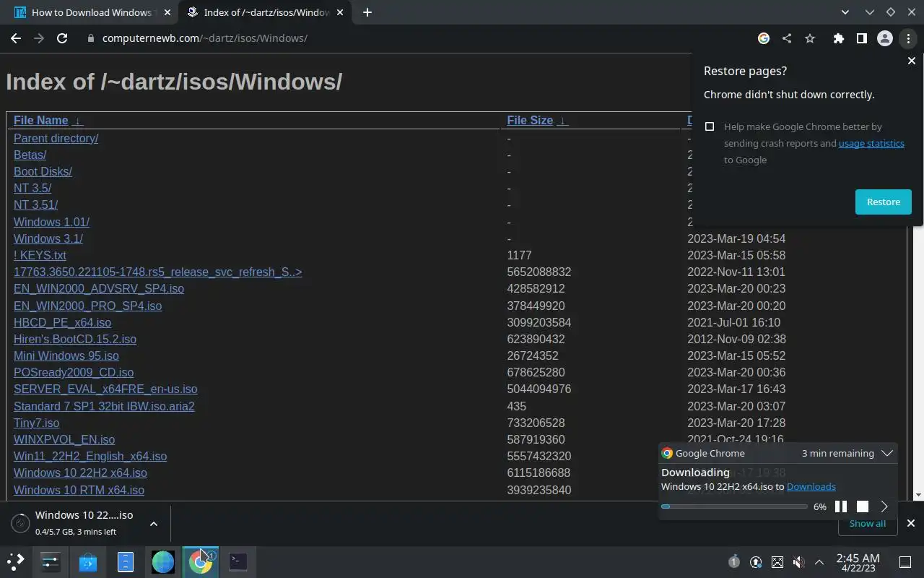Image resolution: width=924 pixels, height=578 pixels.
Task: Open the application launcher on taskbar
Action: [x=16, y=561]
